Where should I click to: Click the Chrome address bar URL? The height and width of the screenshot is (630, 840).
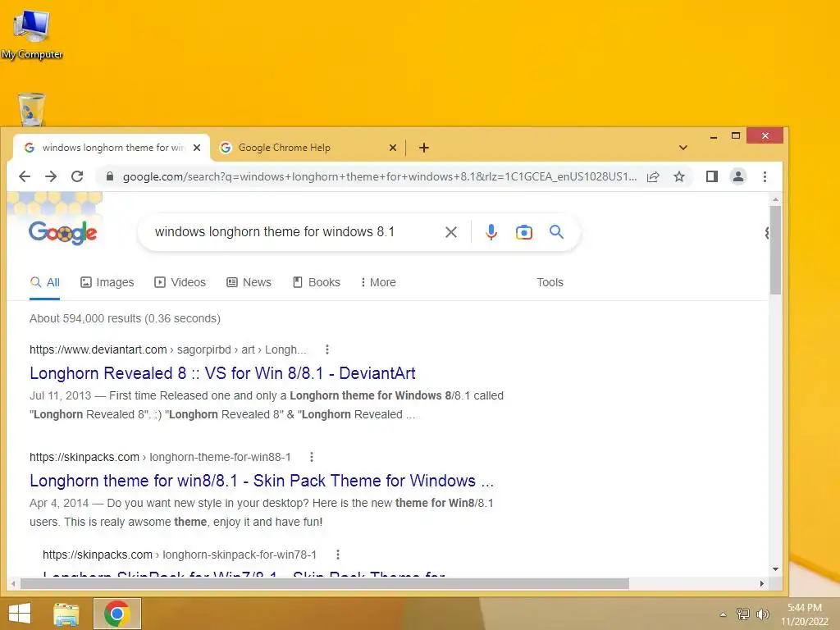point(379,177)
